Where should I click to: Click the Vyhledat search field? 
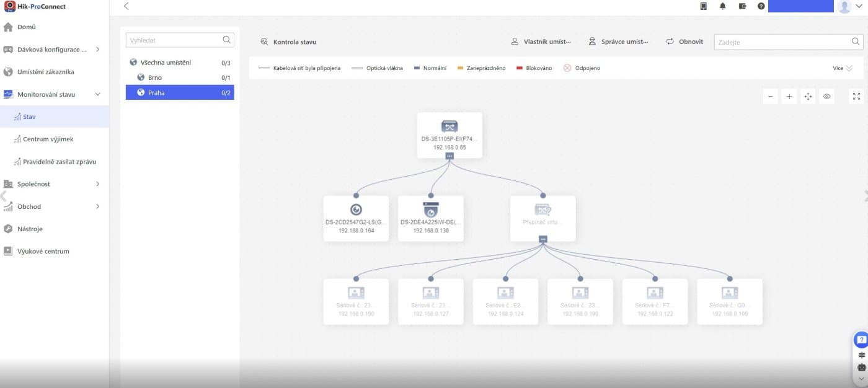point(174,40)
